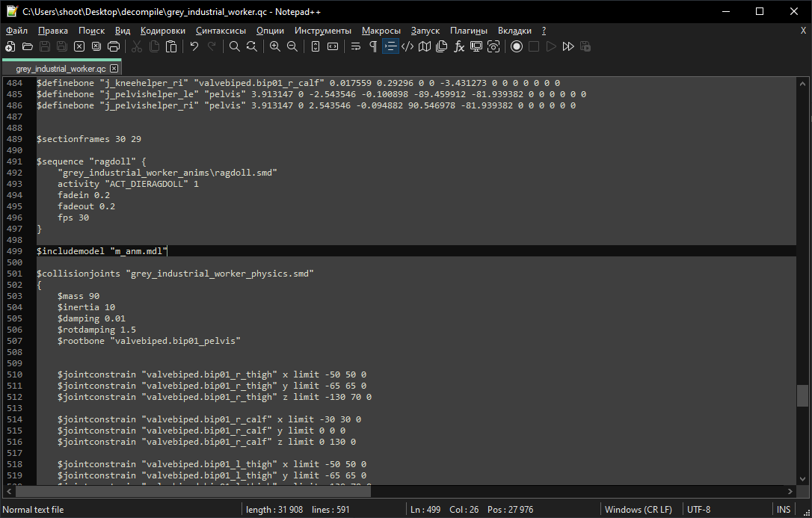Toggle synchronized horizontal scrolling icon
This screenshot has width=812, height=518.
tap(333, 46)
